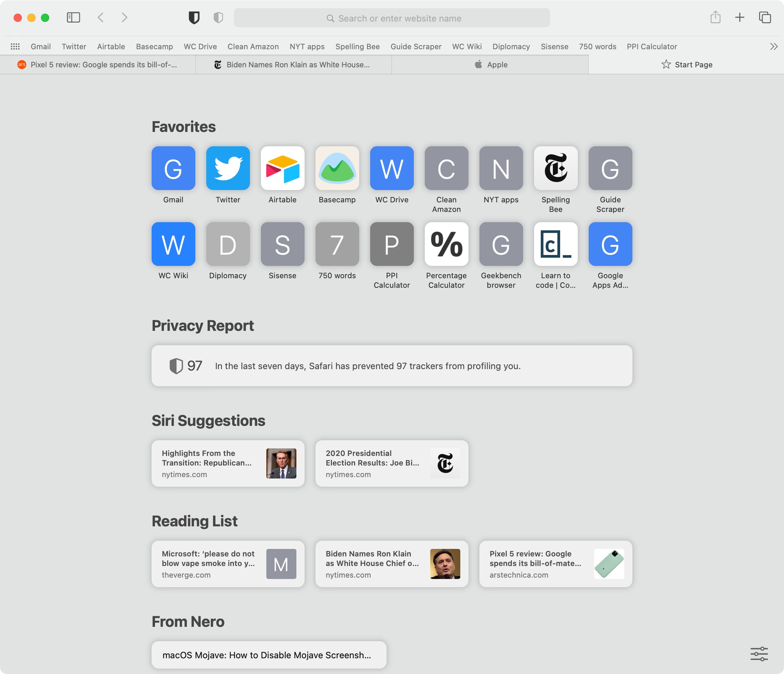
Task: Click the share button in toolbar
Action: (x=715, y=18)
